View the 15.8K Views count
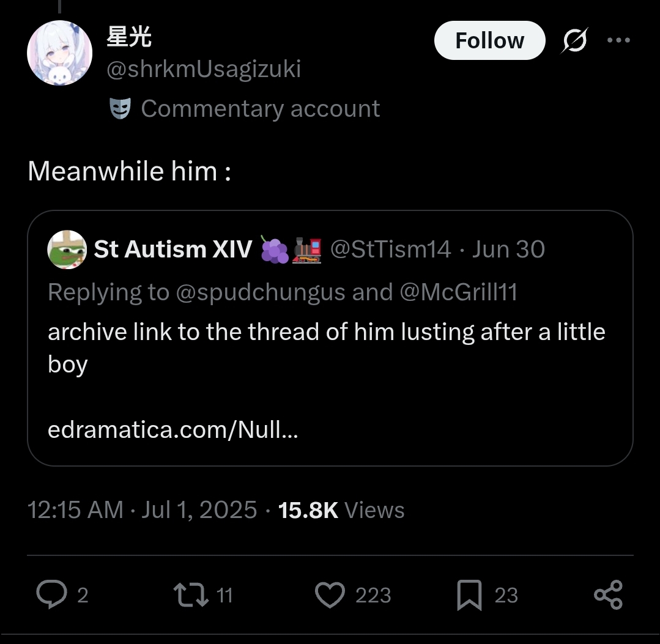The width and height of the screenshot is (660, 644). pos(341,510)
